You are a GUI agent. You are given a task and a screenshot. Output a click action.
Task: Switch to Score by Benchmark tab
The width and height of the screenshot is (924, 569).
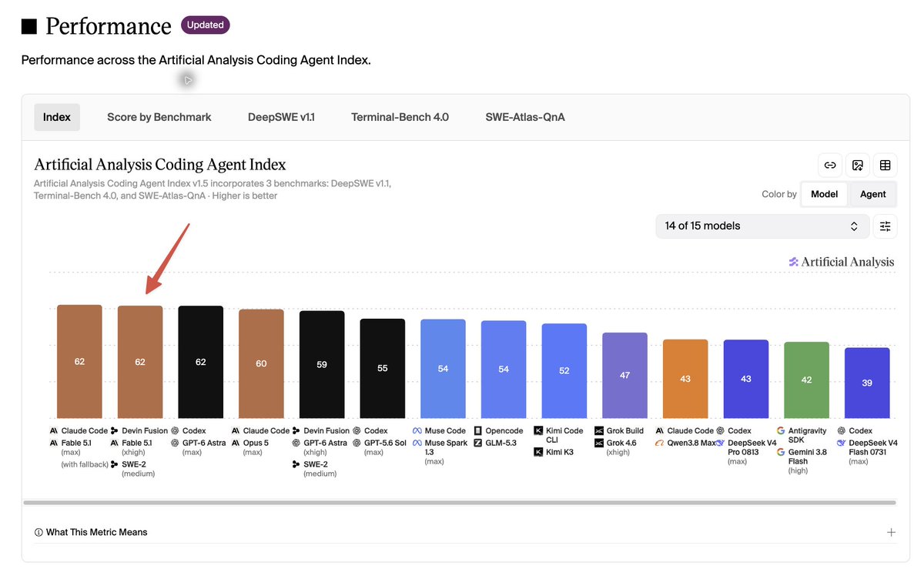point(159,117)
